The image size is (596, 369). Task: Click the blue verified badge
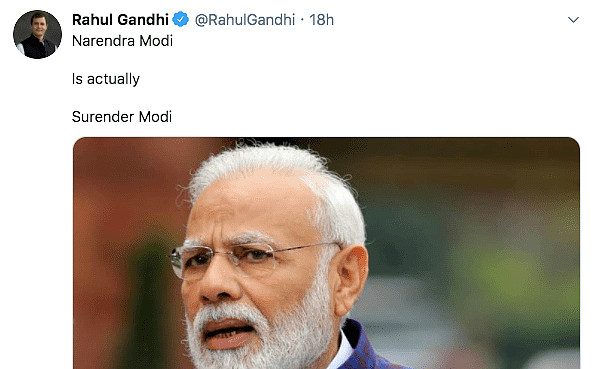point(181,19)
